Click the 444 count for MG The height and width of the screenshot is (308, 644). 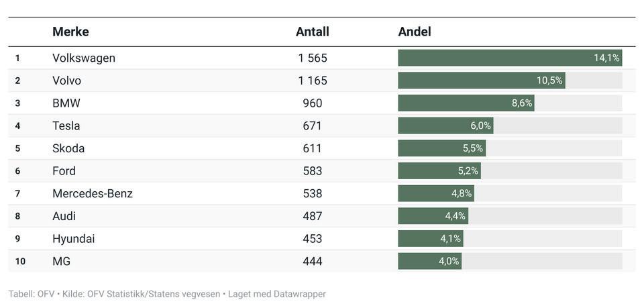click(x=313, y=261)
